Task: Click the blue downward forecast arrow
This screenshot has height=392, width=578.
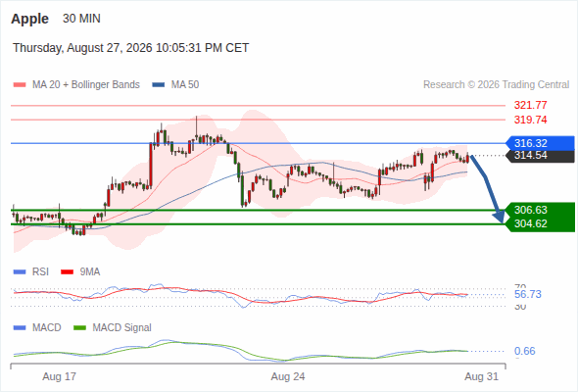Action: point(488,189)
